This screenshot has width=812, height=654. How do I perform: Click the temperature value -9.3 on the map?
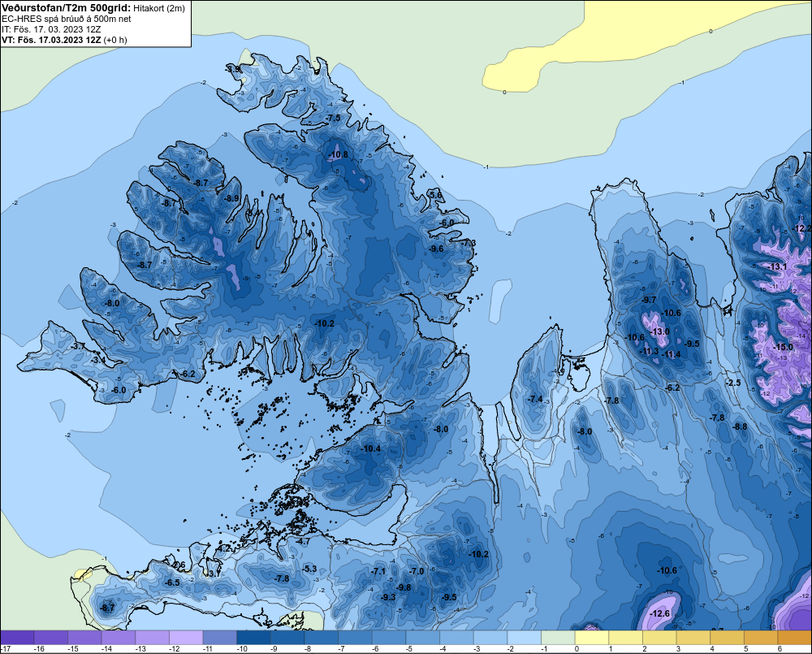388,597
